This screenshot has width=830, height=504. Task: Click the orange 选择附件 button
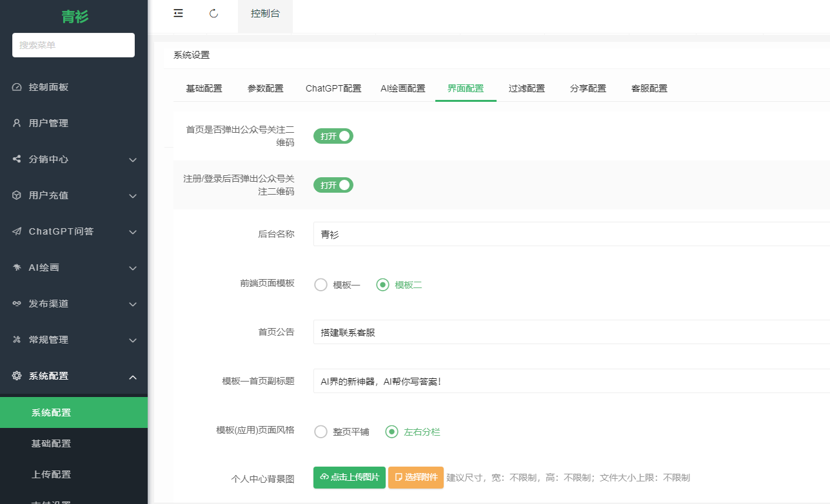tap(416, 478)
